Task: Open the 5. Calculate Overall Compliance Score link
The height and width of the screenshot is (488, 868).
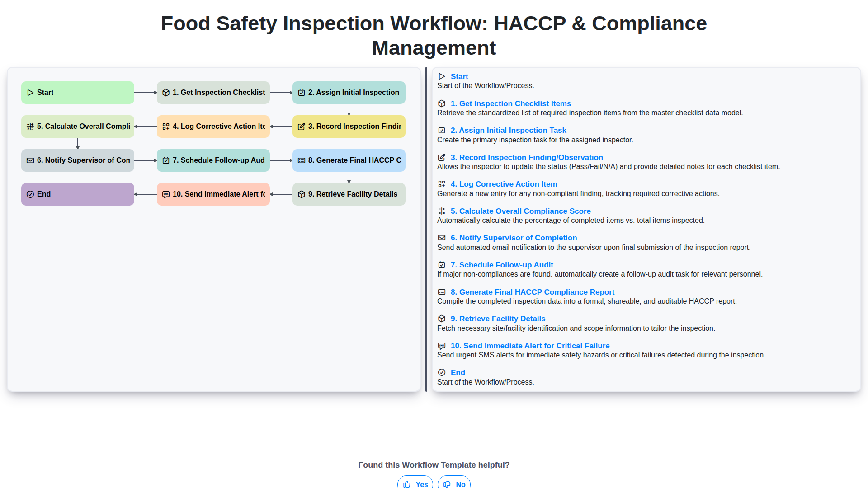Action: pos(521,211)
